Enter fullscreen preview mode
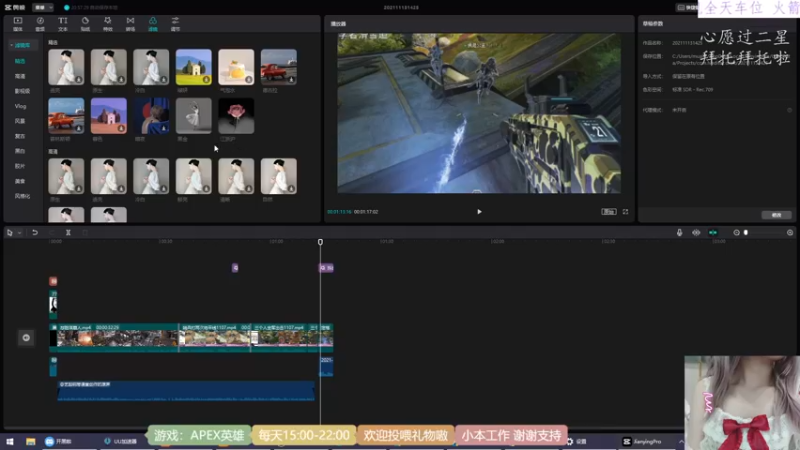The height and width of the screenshot is (450, 800). coord(626,212)
